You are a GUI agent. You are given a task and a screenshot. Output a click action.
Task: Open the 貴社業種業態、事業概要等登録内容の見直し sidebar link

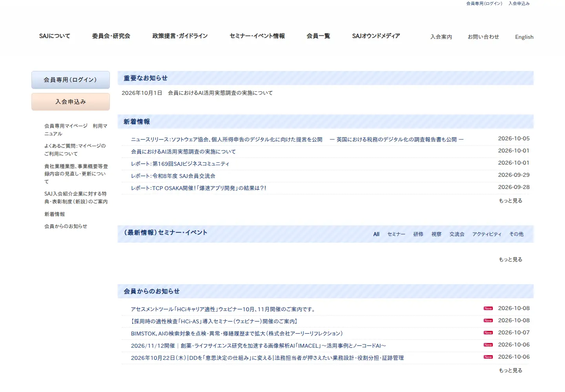[76, 174]
